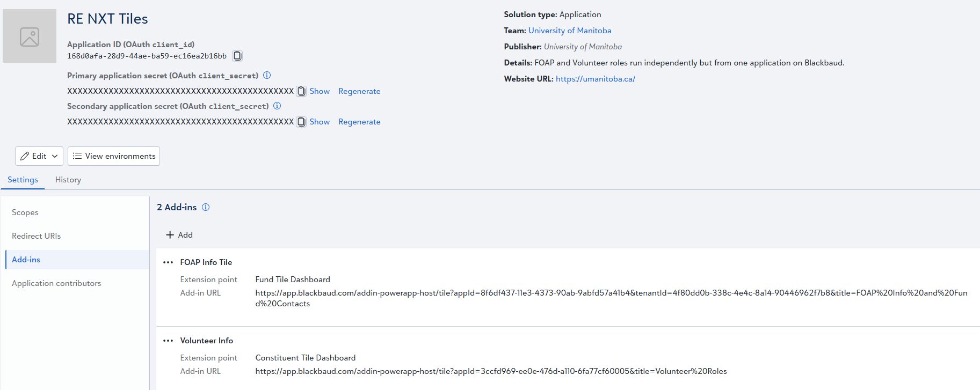Click the View environments button
The height and width of the screenshot is (390, 980).
[114, 156]
